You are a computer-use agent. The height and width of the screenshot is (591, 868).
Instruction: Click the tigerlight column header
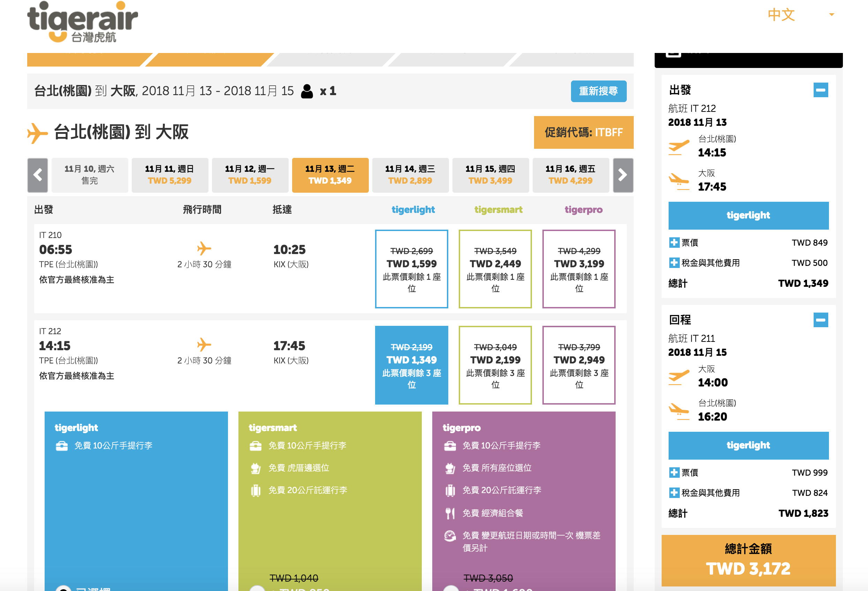413,210
